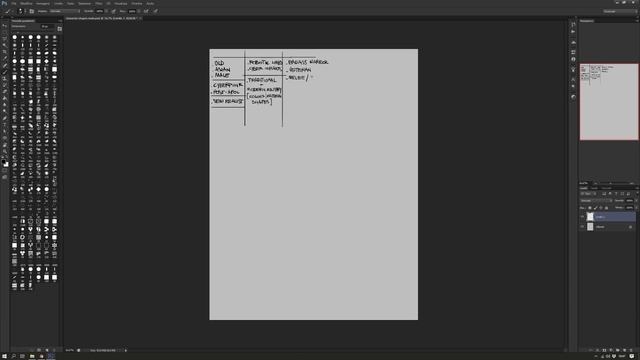Click the top layer thumbnail

tap(590, 217)
